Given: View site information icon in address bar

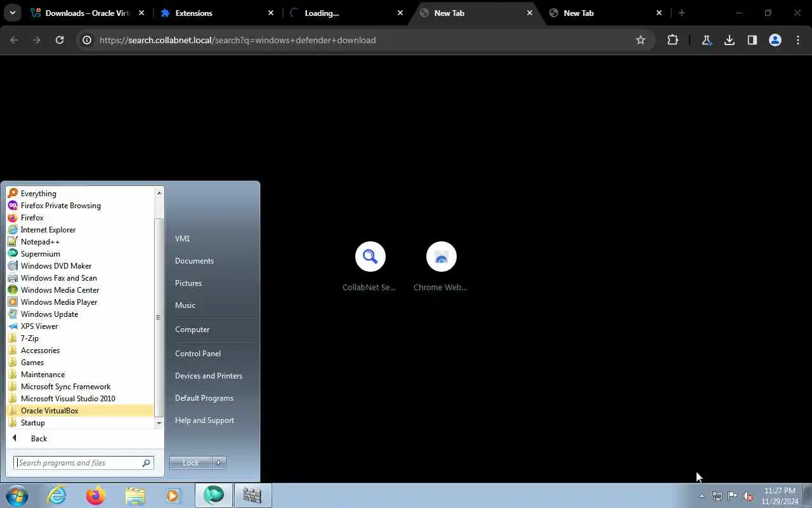Looking at the screenshot, I should 87,40.
